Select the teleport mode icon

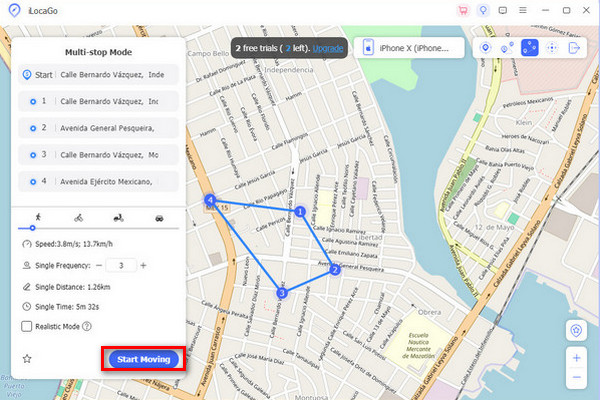click(486, 48)
